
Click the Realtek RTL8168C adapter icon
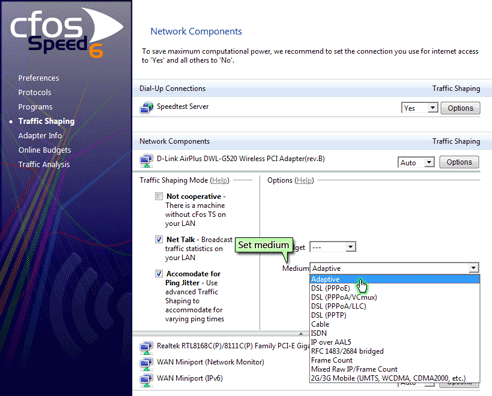point(146,347)
